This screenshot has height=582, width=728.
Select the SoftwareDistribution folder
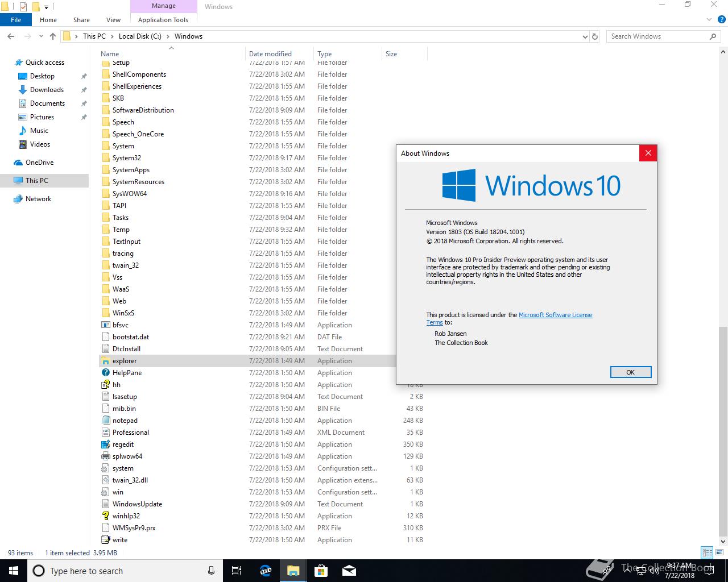(143, 110)
